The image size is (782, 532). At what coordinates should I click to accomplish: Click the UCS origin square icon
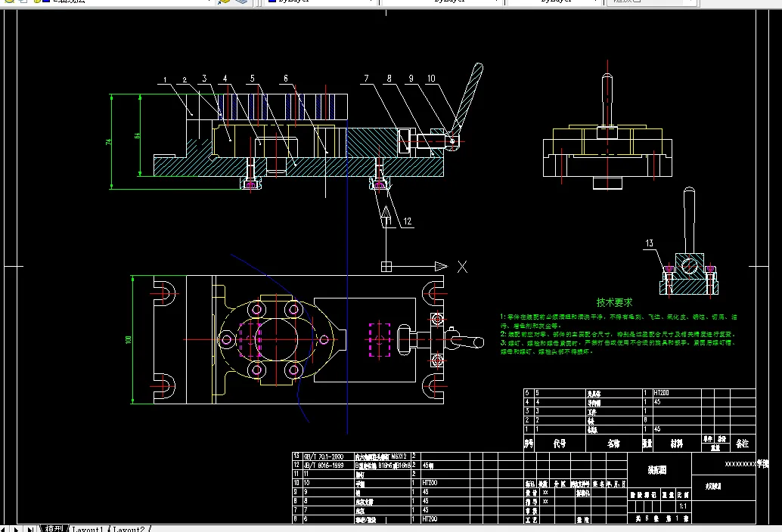pyautogui.click(x=386, y=267)
